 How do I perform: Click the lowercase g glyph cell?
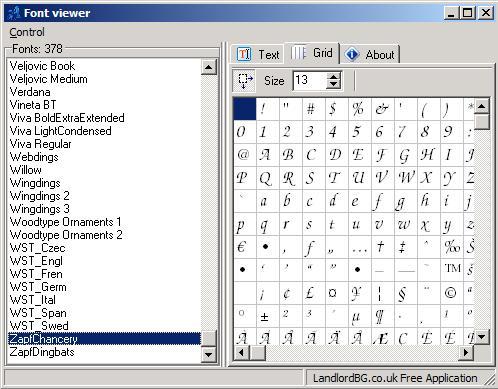tap(406, 201)
